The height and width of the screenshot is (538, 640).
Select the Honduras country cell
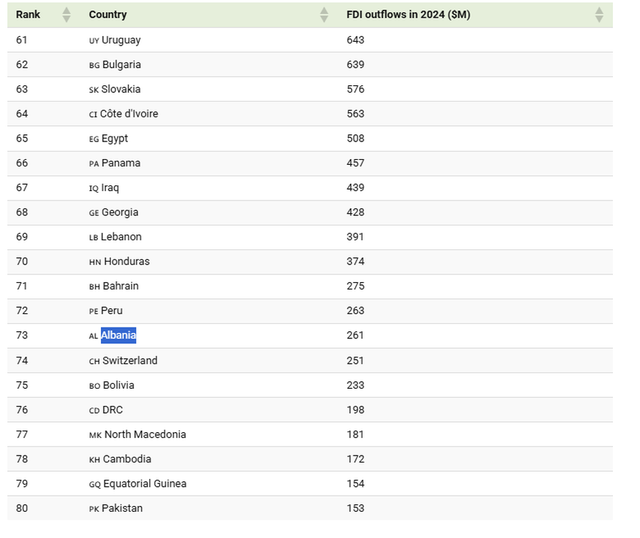[119, 261]
